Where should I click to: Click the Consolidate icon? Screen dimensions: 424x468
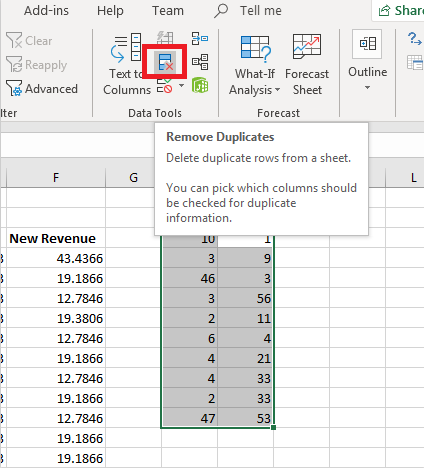pyautogui.click(x=200, y=38)
